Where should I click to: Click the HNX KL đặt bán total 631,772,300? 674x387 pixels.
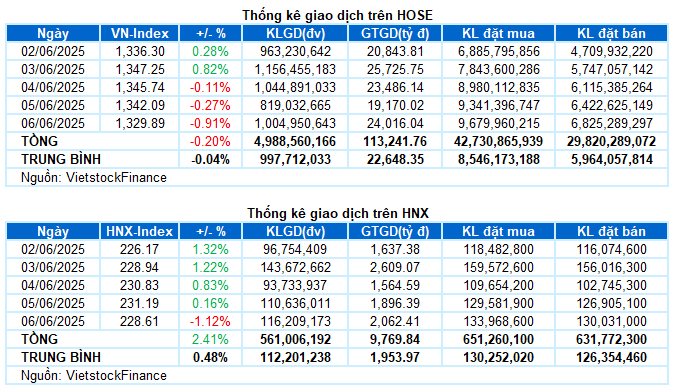pyautogui.click(x=612, y=339)
